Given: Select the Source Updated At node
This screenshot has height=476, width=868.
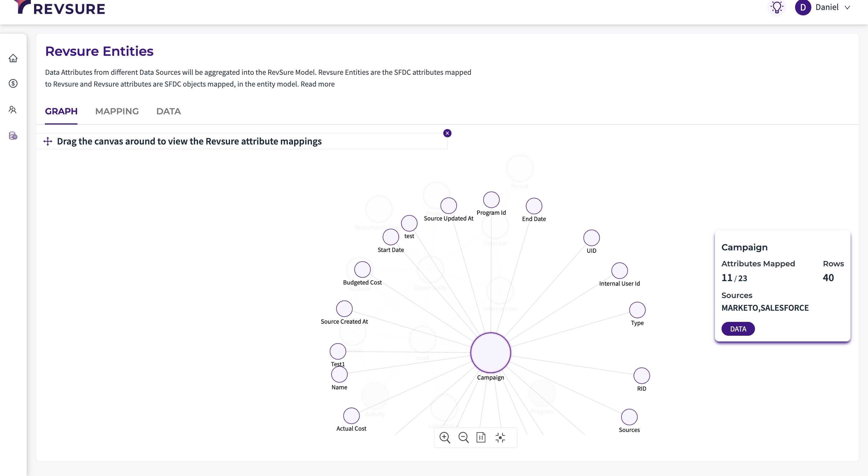Looking at the screenshot, I should (448, 206).
